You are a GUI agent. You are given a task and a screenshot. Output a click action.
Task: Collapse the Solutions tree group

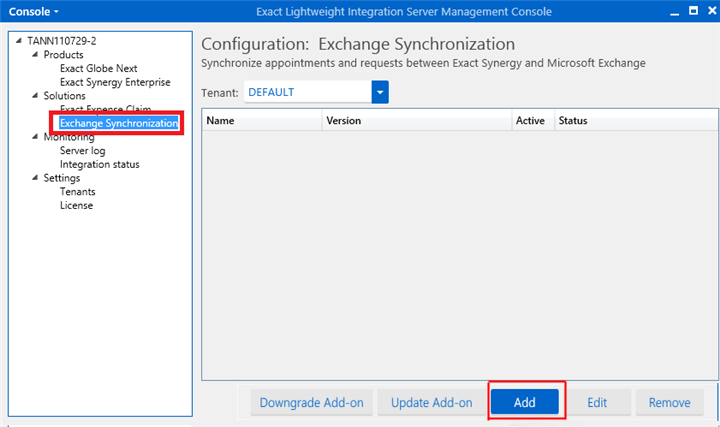click(x=35, y=96)
